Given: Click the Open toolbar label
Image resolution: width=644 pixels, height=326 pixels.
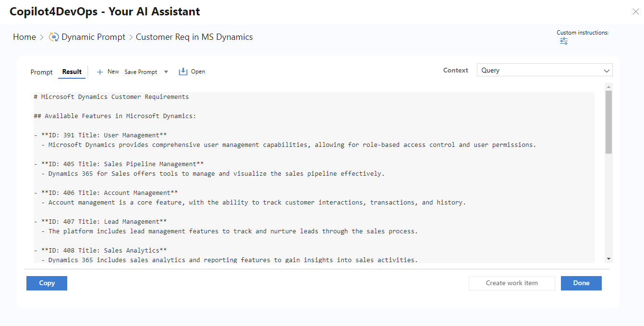Looking at the screenshot, I should 198,72.
